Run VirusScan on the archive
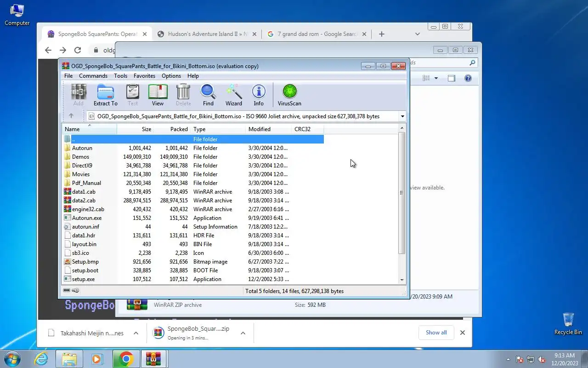Image resolution: width=588 pixels, height=368 pixels. point(289,95)
